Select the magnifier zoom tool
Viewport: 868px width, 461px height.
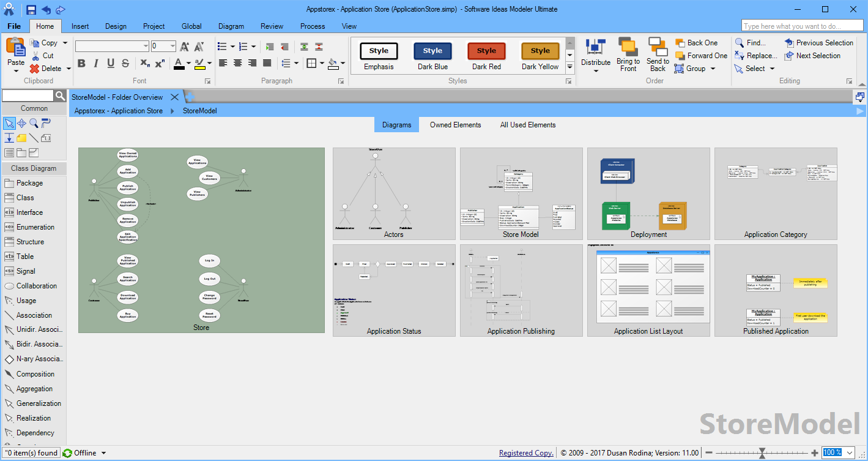[x=34, y=123]
